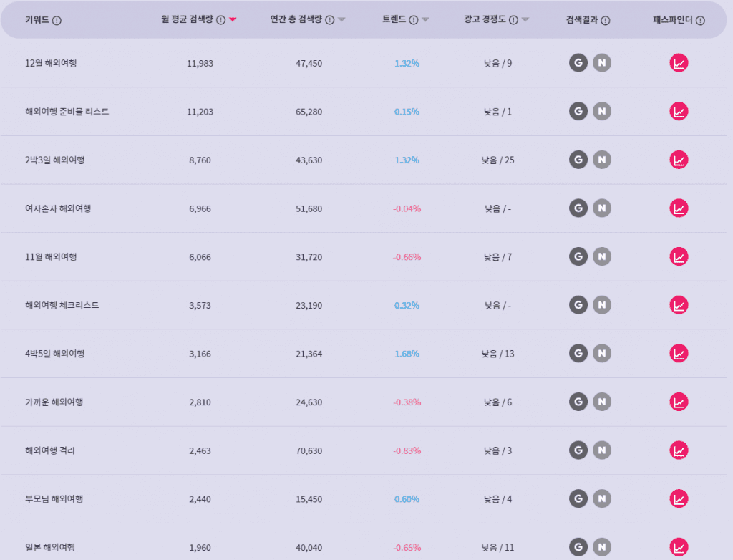Click annual search value 70,630
The image size is (733, 560).
point(309,450)
